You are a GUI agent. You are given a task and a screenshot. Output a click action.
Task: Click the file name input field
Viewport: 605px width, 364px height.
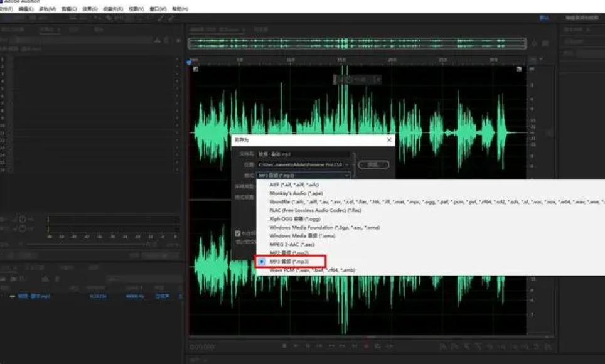coord(301,154)
